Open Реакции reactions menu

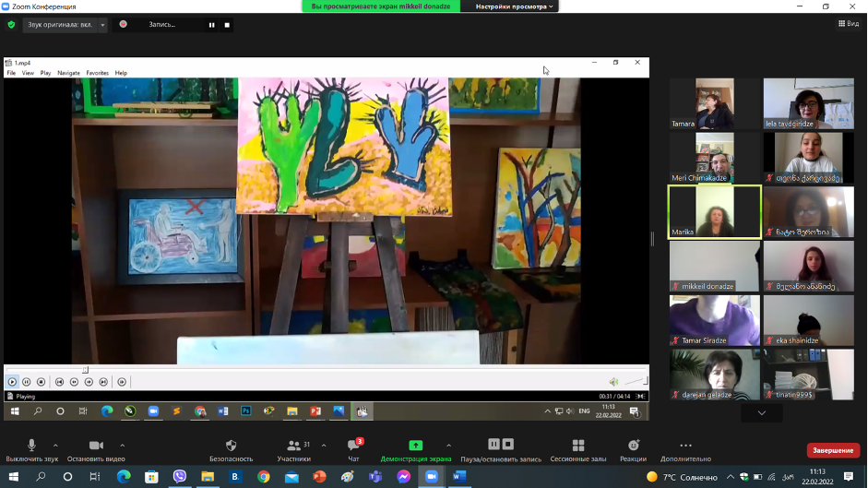pyautogui.click(x=634, y=450)
